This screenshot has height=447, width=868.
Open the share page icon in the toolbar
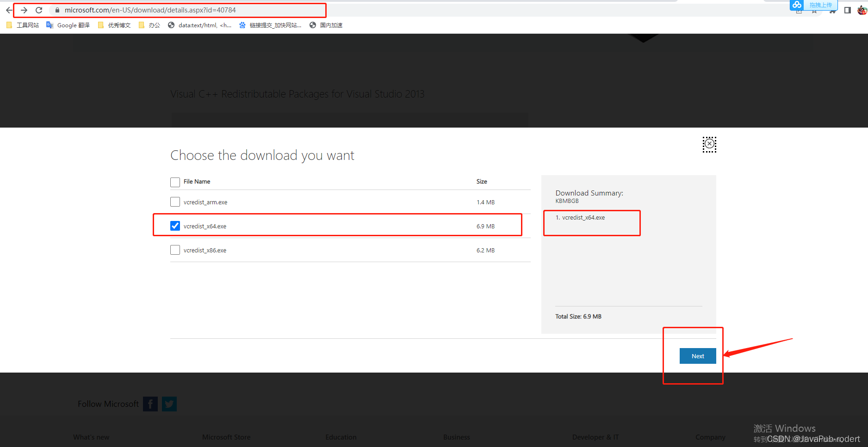[x=799, y=10]
